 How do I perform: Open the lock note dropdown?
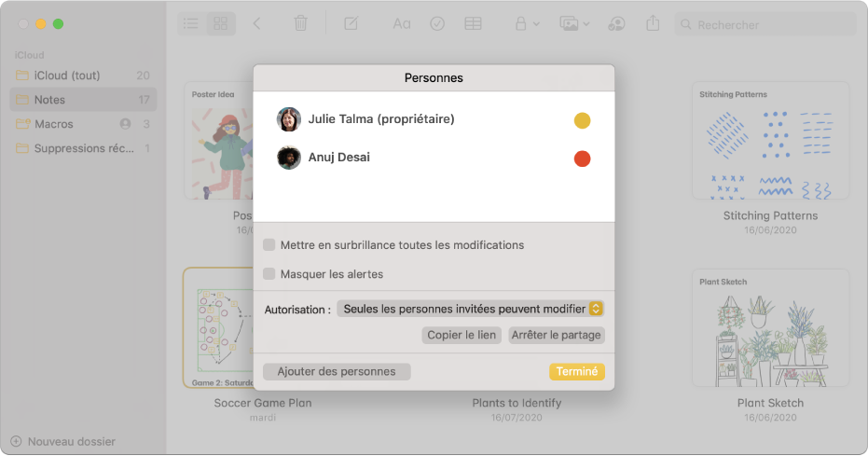(527, 24)
